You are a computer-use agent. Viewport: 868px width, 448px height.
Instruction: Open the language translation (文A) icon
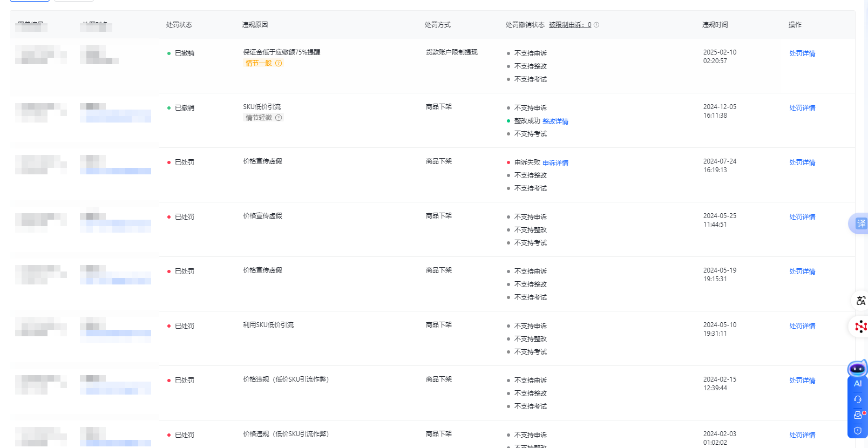(860, 301)
